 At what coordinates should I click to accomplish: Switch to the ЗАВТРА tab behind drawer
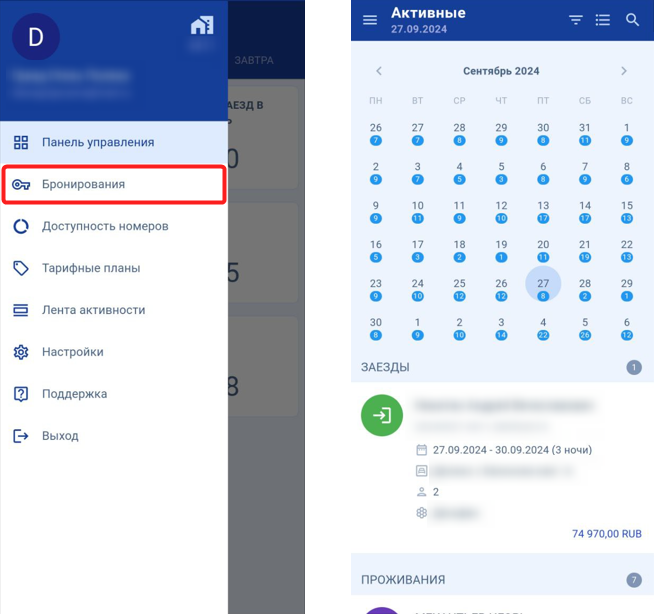[254, 60]
